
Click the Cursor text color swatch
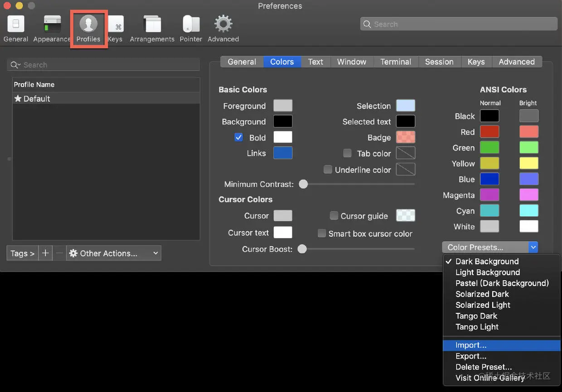click(x=283, y=232)
